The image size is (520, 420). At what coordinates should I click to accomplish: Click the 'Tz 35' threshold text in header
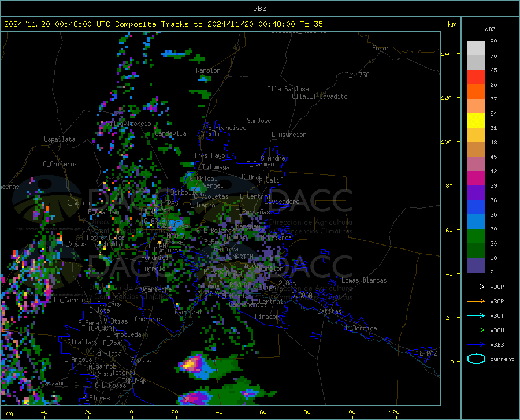point(311,24)
